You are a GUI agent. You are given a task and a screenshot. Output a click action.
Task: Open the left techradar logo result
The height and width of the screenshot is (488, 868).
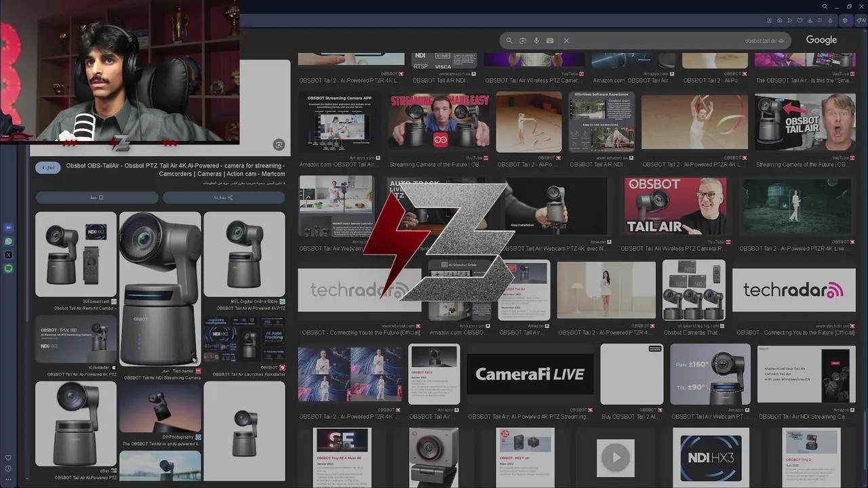coord(359,290)
